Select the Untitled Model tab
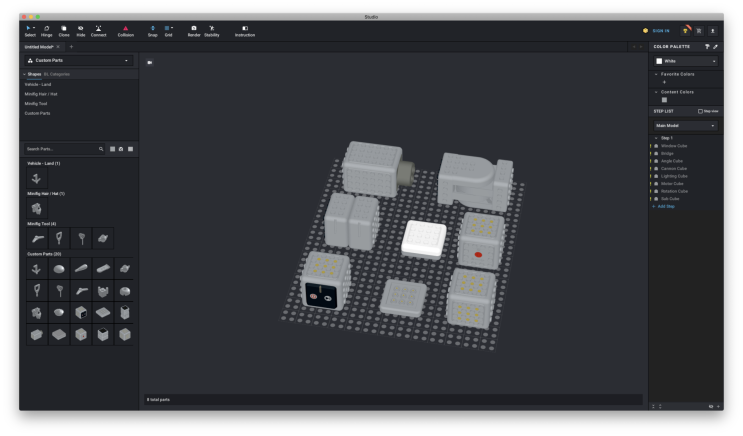 click(x=41, y=47)
